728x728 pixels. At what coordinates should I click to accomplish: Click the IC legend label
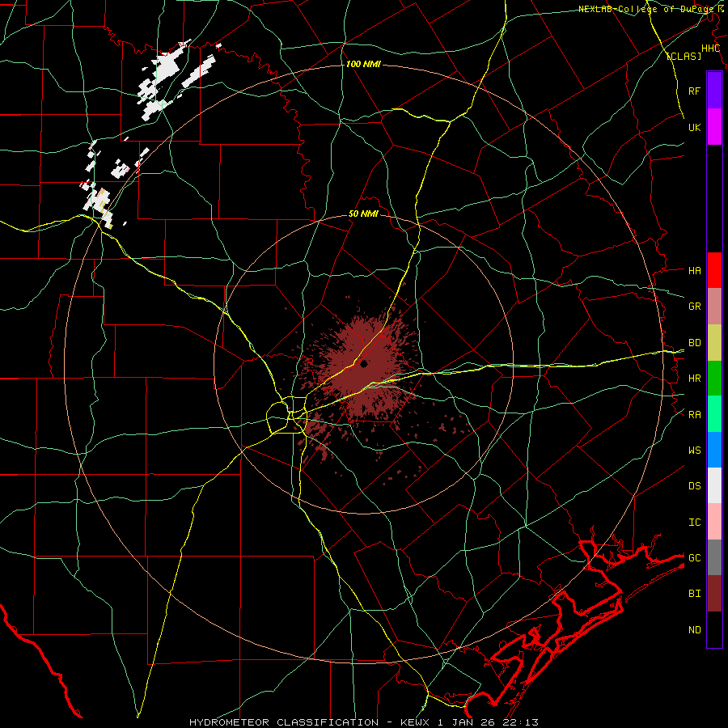coord(694,522)
